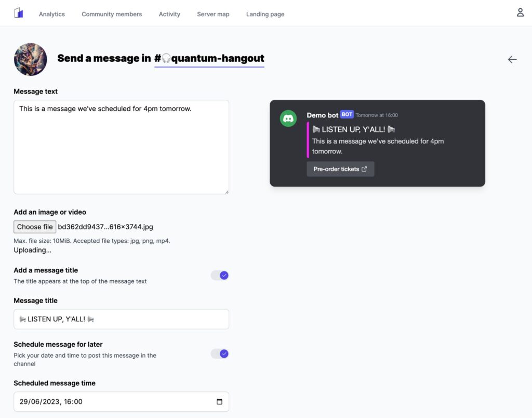Screen dimensions: 532x418
Task: Click the green Discord bot avatar in the preview
Action: coord(288,118)
